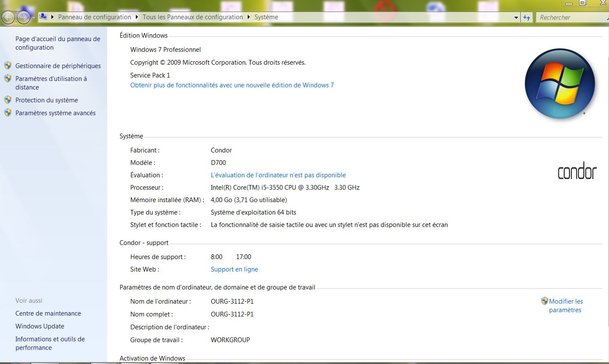Viewport: 609px width, 364px height.
Task: Refresh the page with the address bar refresh button
Action: coord(527,18)
